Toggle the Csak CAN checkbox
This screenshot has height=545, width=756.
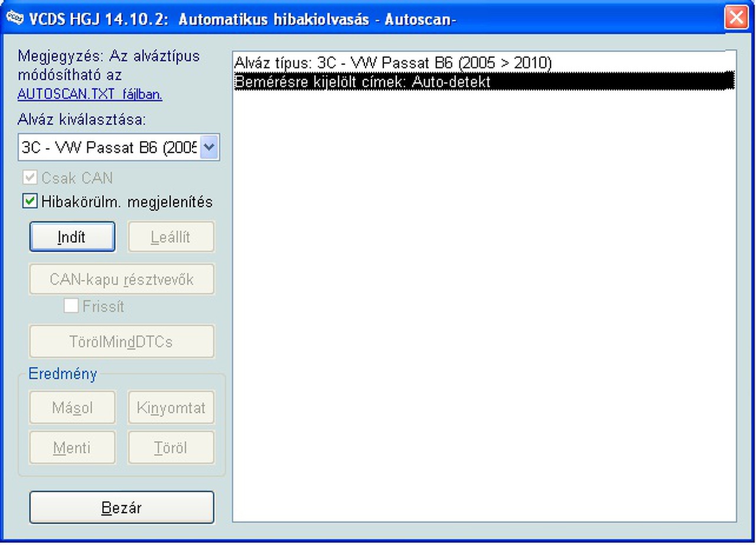click(x=30, y=178)
